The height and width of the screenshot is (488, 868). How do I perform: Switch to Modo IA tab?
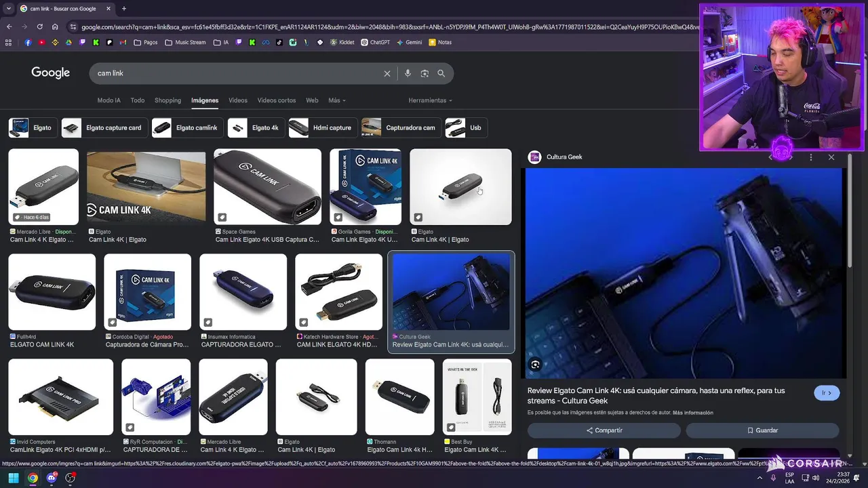108,100
